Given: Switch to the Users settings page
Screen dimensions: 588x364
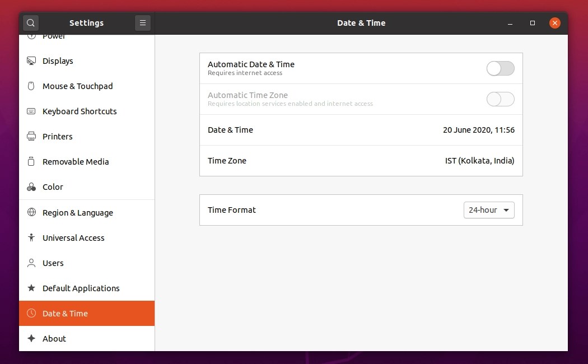Looking at the screenshot, I should pyautogui.click(x=53, y=263).
